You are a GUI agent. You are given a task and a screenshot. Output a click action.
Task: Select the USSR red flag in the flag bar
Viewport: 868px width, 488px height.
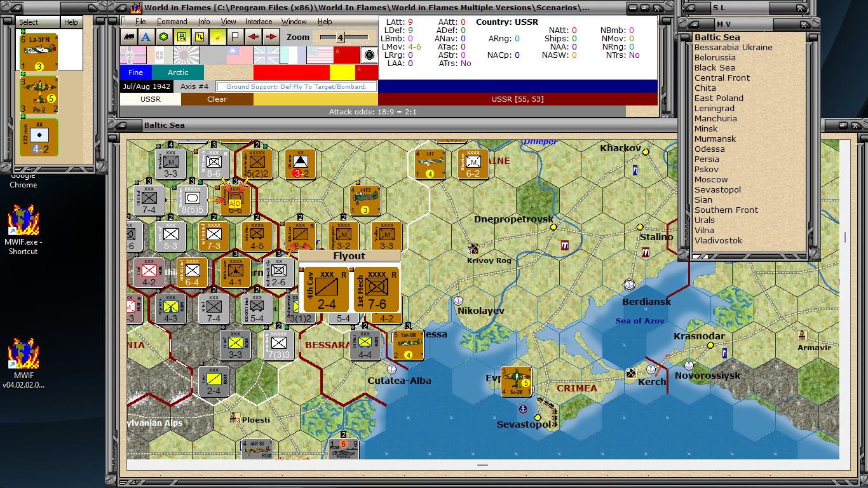[346, 55]
